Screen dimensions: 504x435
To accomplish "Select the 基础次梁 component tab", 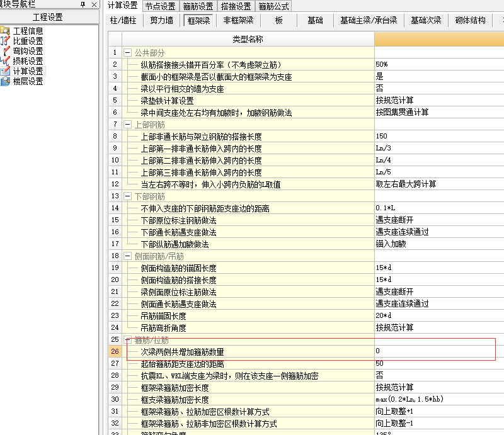I will pos(426,21).
